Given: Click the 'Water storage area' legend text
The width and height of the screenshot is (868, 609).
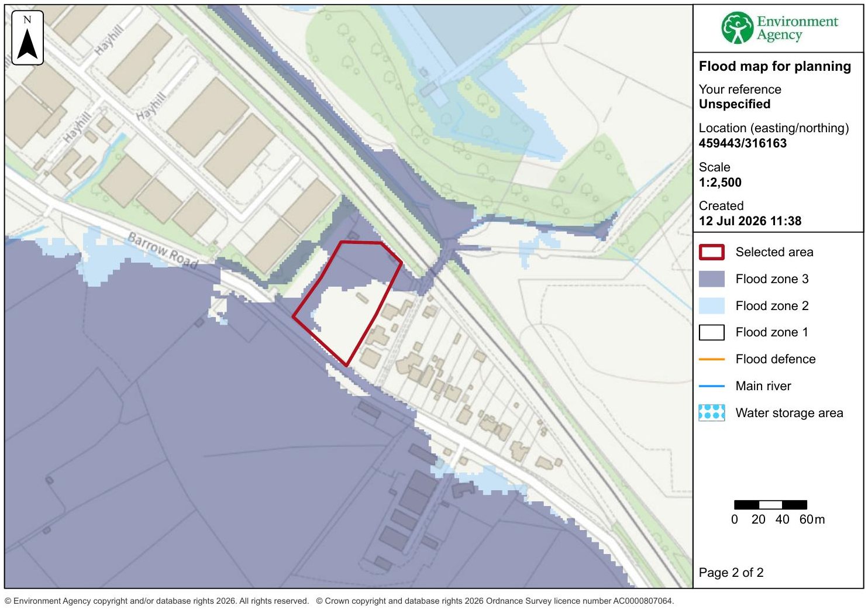Looking at the screenshot, I should pos(790,413).
